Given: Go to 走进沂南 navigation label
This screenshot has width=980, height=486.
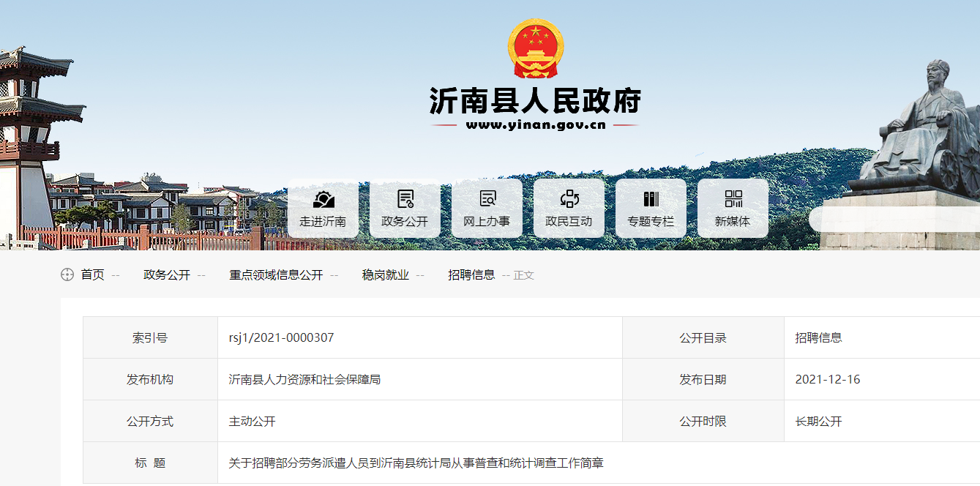Looking at the screenshot, I should [323, 221].
